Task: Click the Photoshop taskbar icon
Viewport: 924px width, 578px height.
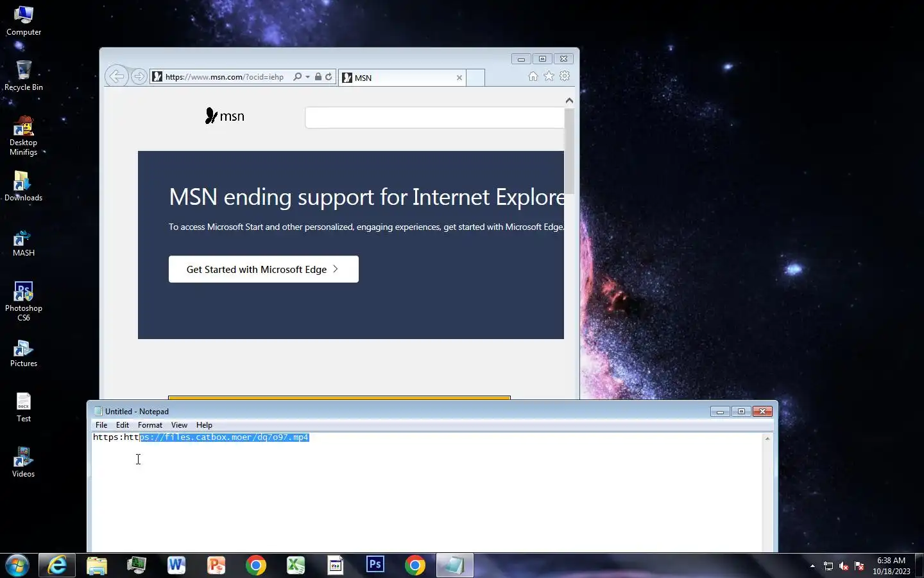Action: (x=375, y=565)
